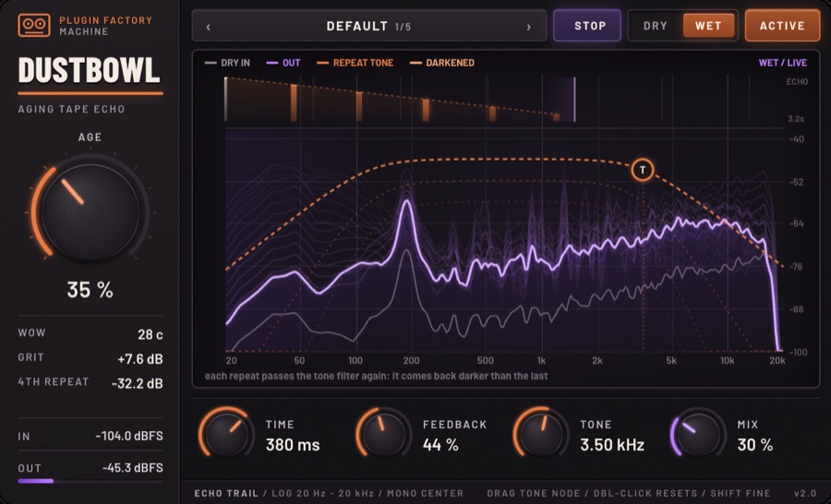831x504 pixels.
Task: Click the WOW value 28 c
Action: 150,334
